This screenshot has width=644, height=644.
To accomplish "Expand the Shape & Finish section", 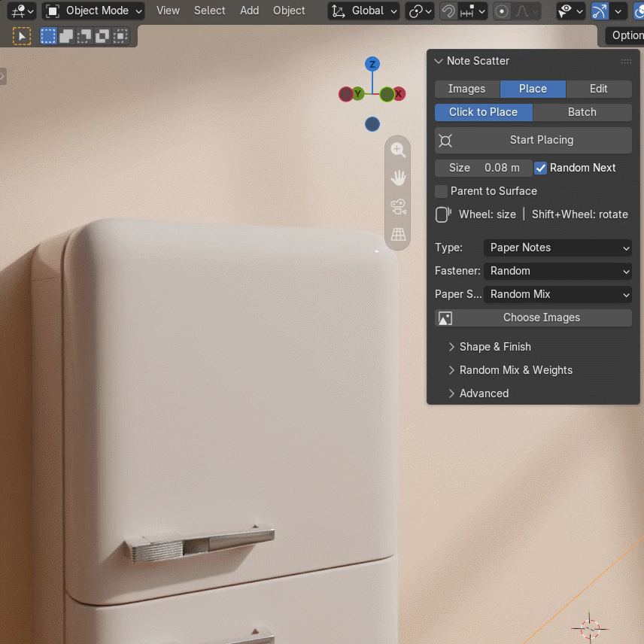I will tap(495, 347).
